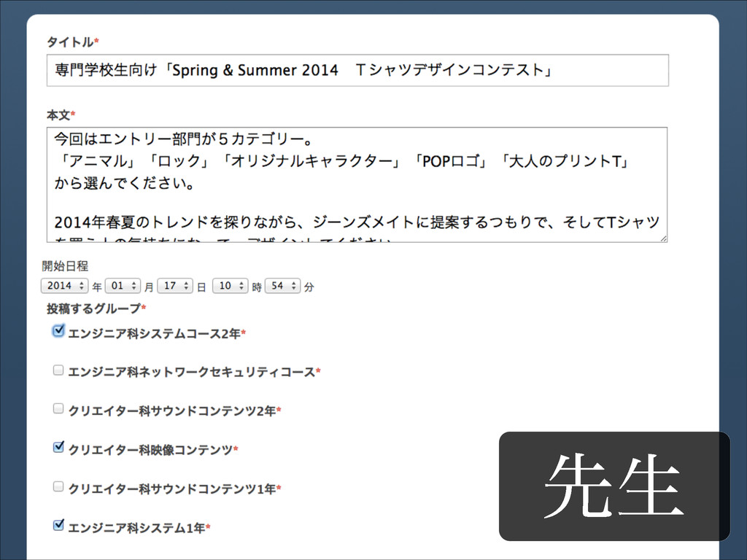
Task: Open the 01 month dropdown
Action: 123,286
